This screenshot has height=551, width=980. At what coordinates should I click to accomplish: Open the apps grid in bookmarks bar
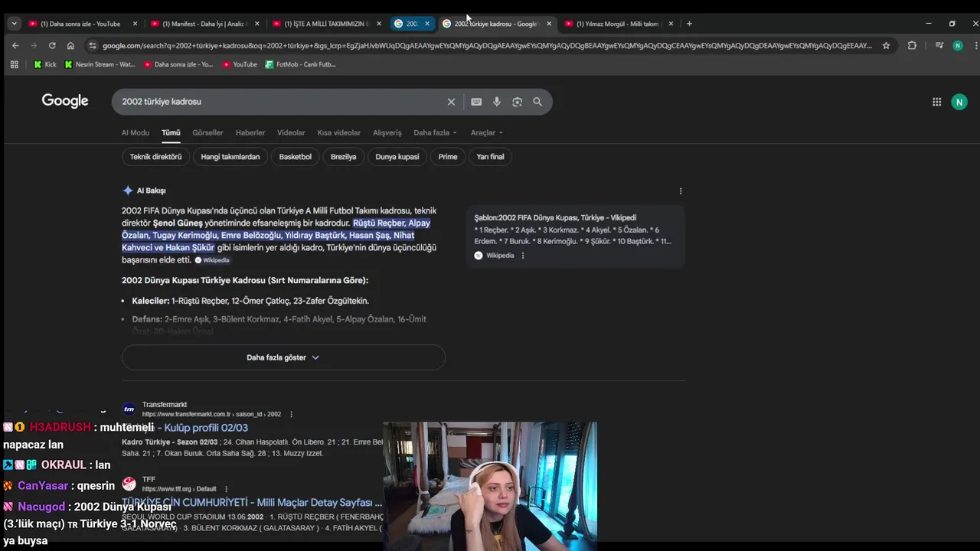point(14,64)
